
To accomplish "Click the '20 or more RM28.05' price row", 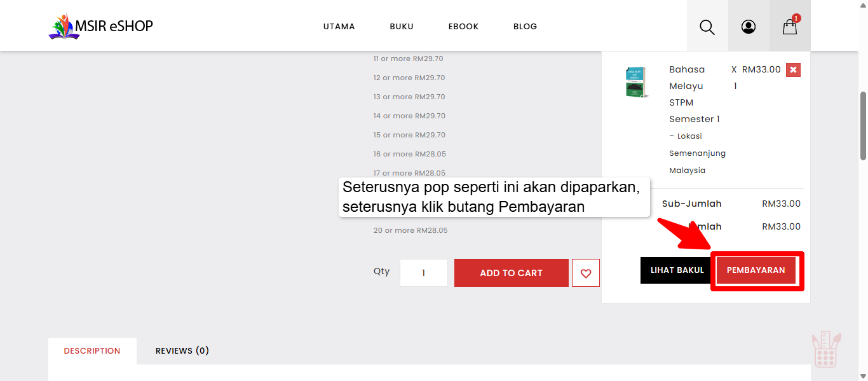I will pos(410,230).
